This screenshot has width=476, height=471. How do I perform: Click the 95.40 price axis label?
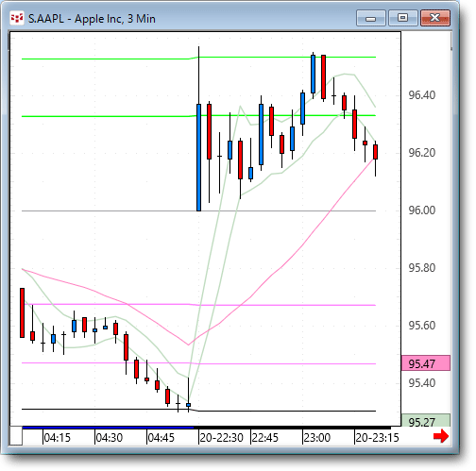coord(422,383)
